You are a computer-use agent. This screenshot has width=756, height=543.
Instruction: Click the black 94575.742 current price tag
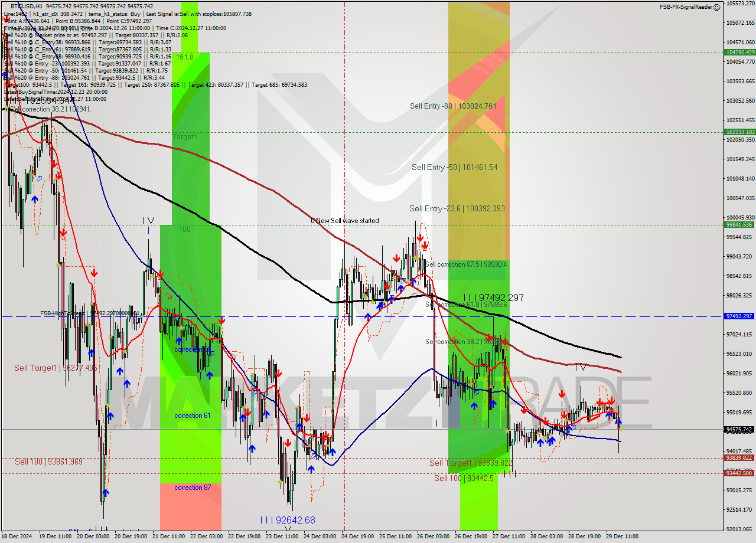[x=739, y=429]
